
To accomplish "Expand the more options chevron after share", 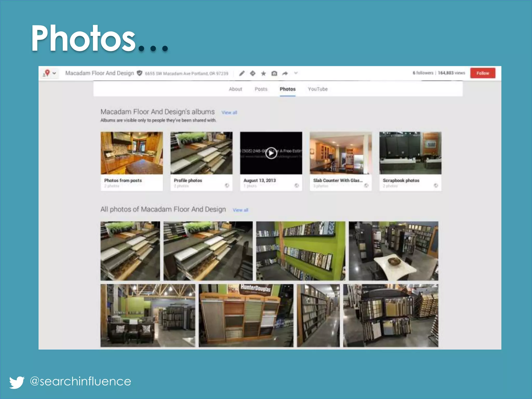I will [296, 73].
